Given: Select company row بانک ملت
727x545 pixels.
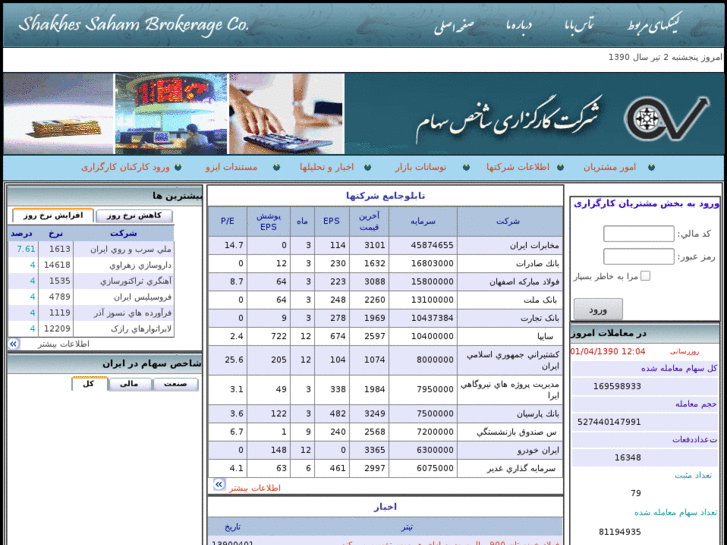Looking at the screenshot, I should coord(385,300).
